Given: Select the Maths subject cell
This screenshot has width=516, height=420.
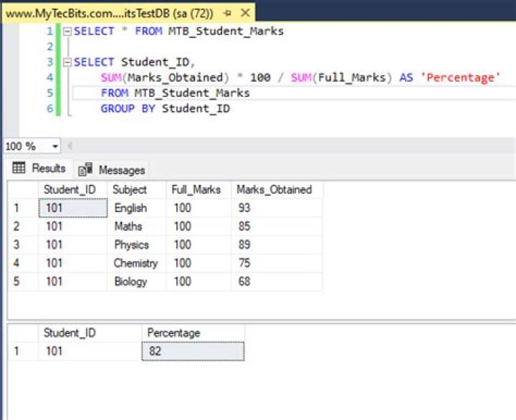Looking at the screenshot, I should [137, 226].
